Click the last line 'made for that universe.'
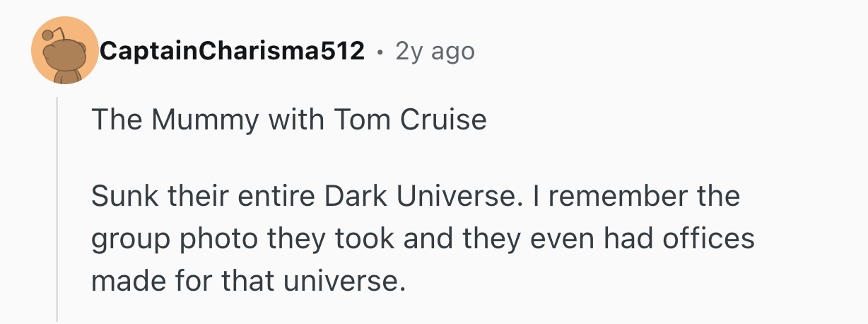Image resolution: width=868 pixels, height=324 pixels. point(249,282)
